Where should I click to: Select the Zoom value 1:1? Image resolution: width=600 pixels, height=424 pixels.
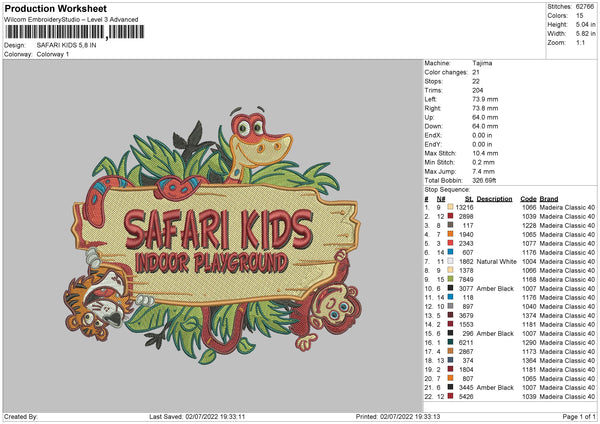coord(580,42)
